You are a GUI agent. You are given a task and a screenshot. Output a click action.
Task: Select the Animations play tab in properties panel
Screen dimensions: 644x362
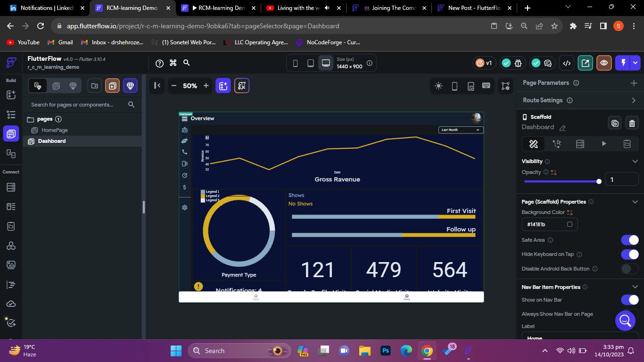click(604, 144)
